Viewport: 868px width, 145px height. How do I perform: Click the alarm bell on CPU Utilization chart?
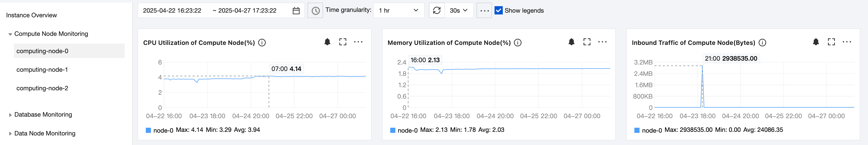(327, 42)
